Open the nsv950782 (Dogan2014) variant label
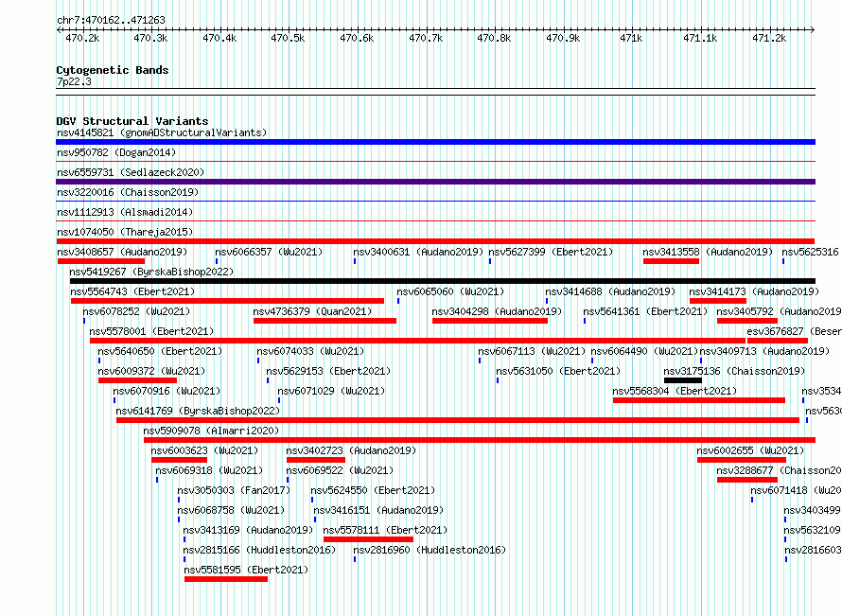Viewport: 842px width, 616px height. pos(116,152)
